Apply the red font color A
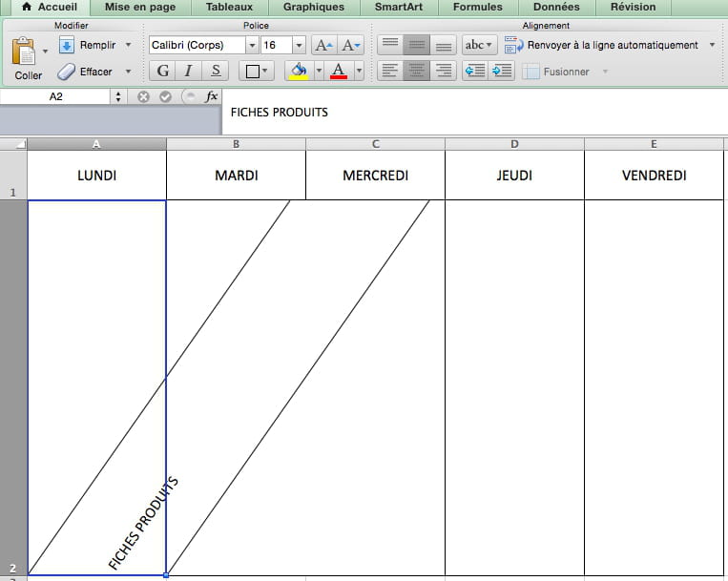The height and width of the screenshot is (581, 728). click(339, 71)
